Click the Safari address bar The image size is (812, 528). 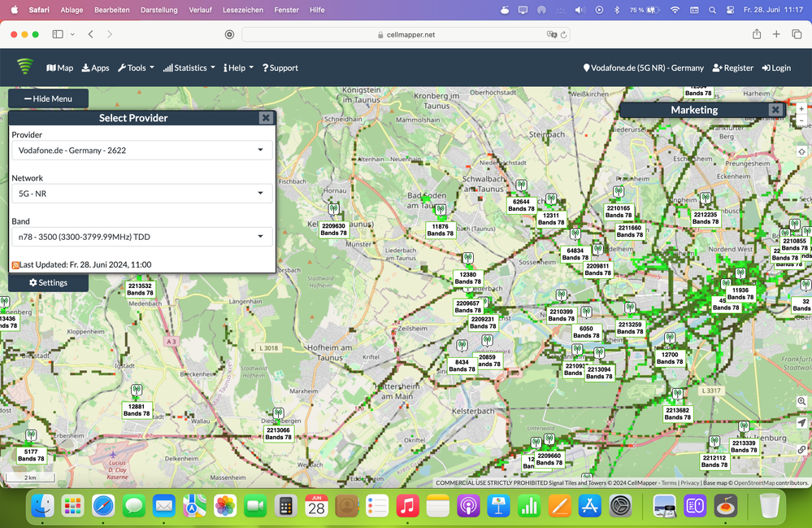pyautogui.click(x=405, y=34)
